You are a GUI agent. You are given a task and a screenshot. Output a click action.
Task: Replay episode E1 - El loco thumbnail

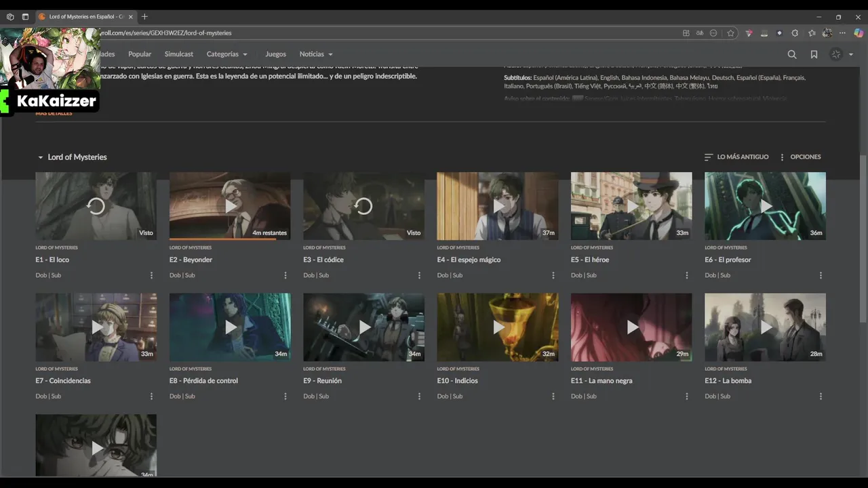(x=96, y=205)
